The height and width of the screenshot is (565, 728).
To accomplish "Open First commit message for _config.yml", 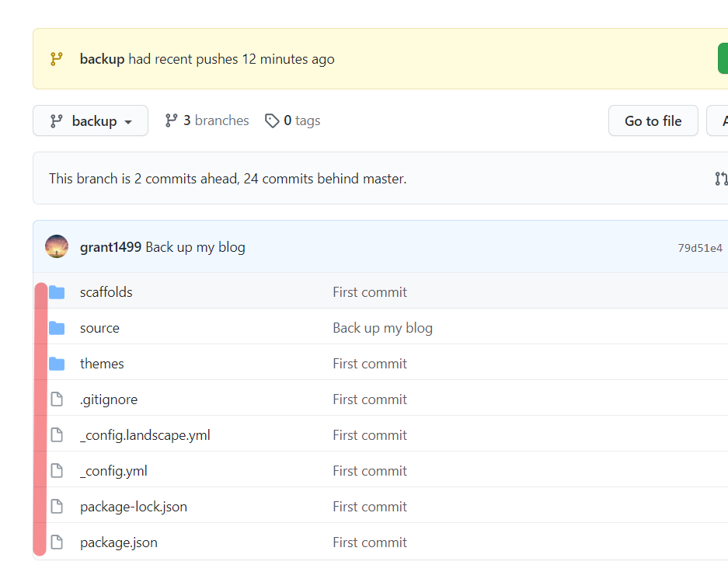I will coord(370,471).
